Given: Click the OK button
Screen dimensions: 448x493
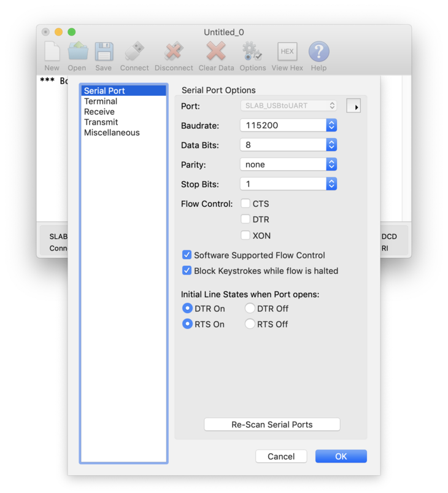Looking at the screenshot, I should tap(341, 456).
